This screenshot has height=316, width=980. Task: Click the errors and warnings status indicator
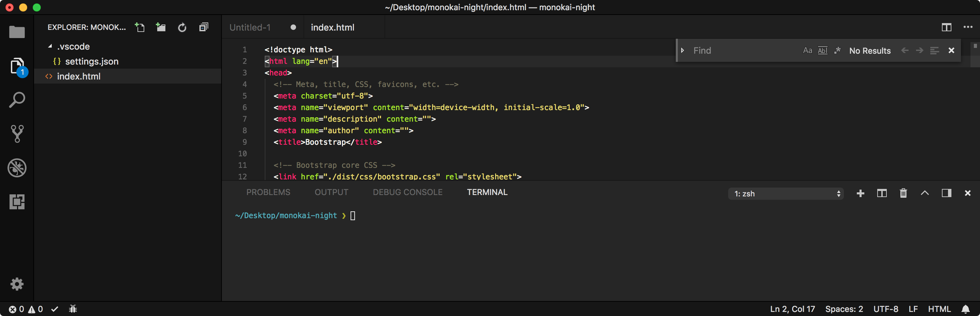click(26, 309)
